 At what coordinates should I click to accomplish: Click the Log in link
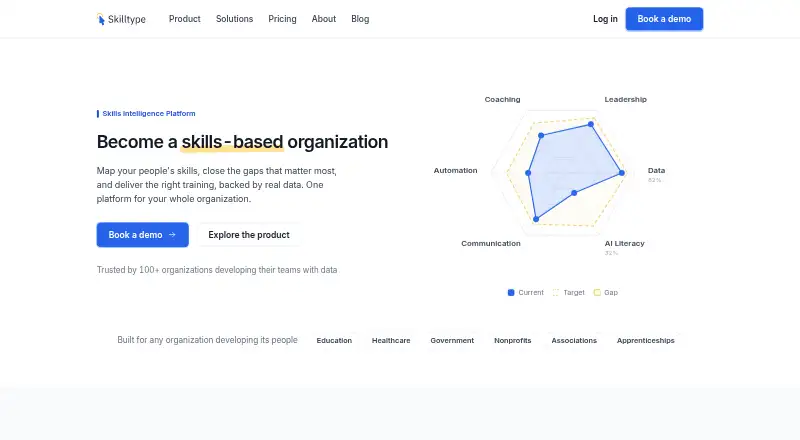(x=605, y=19)
